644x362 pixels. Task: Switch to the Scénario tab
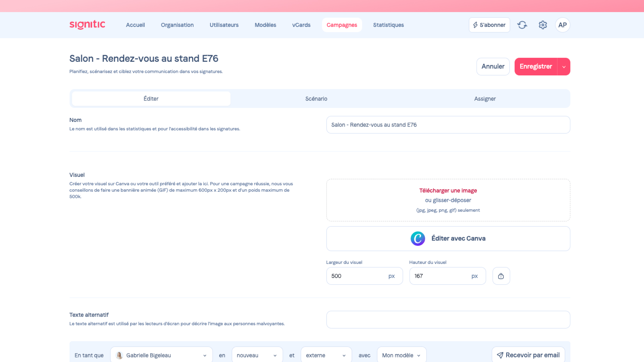pos(316,99)
